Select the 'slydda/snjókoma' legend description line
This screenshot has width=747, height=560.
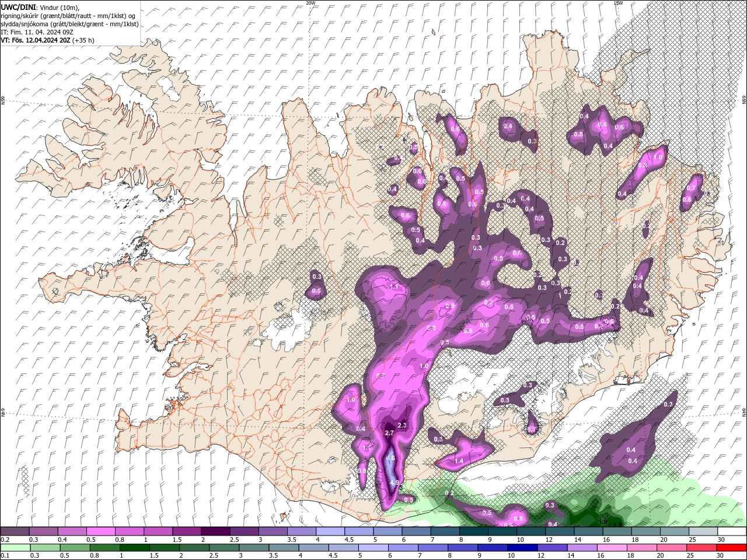[70, 23]
